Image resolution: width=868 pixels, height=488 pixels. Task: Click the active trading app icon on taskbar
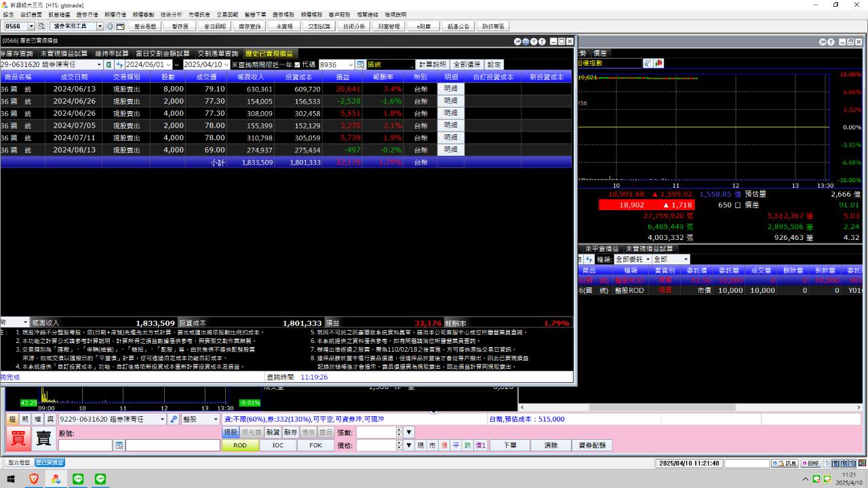[x=56, y=479]
